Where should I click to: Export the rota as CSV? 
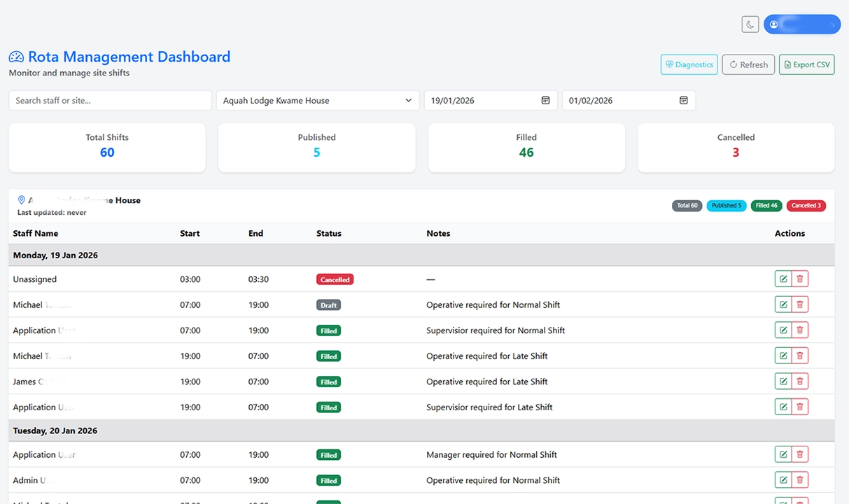tap(806, 64)
